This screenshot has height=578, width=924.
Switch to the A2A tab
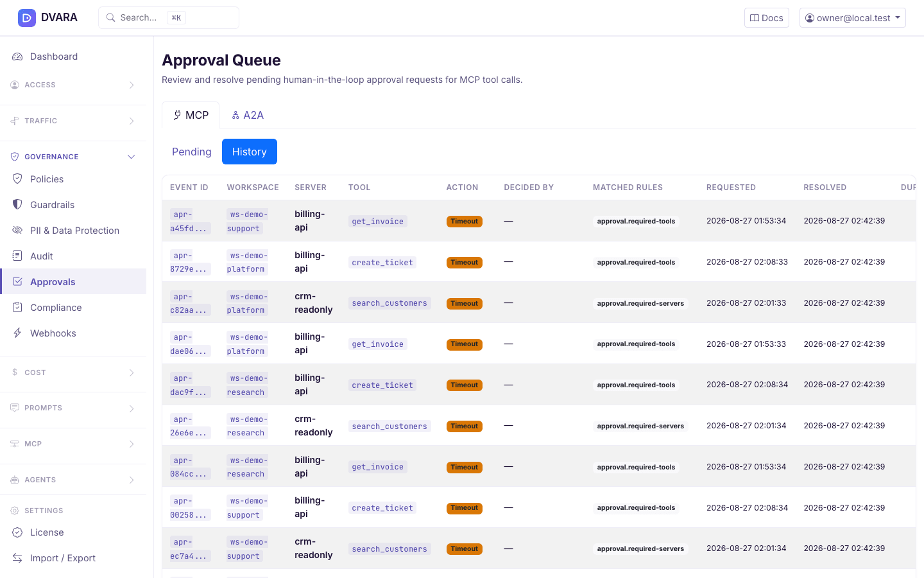(x=248, y=115)
